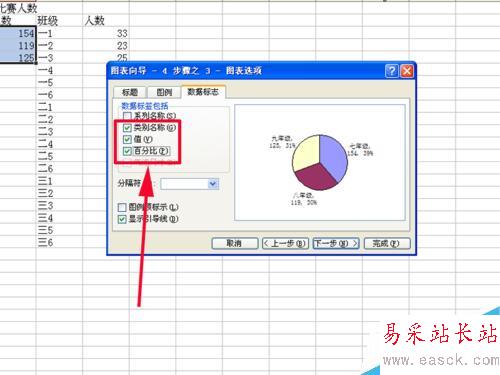The image size is (500, 375).
Task: Select the cell labeled 一1
Action: (x=59, y=33)
